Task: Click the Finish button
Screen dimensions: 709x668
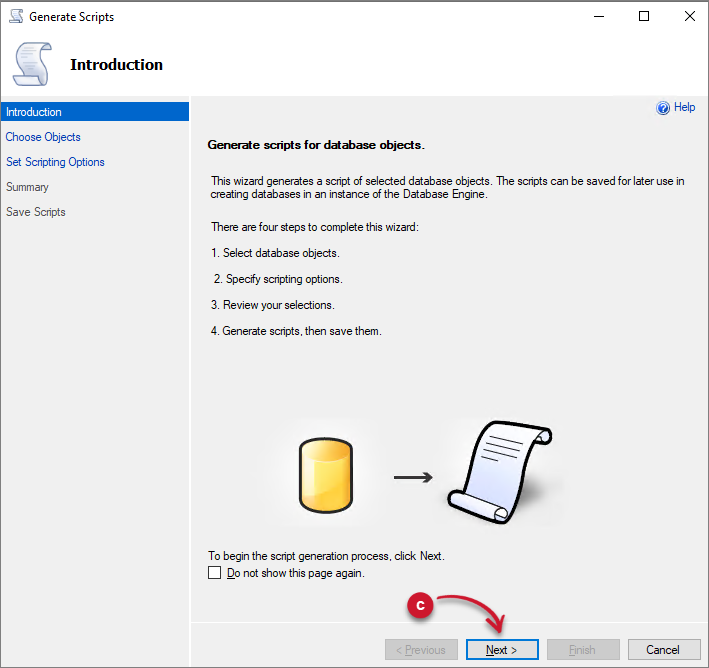Action: [x=583, y=650]
